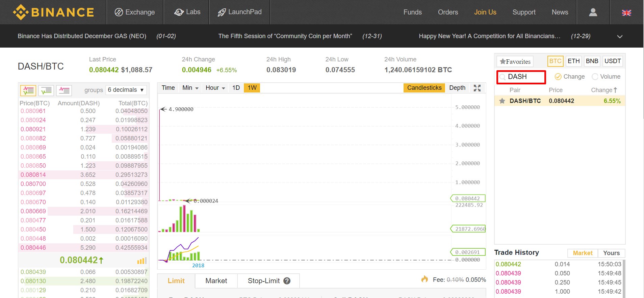Image resolution: width=644 pixels, height=298 pixels.
Task: Open the user account profile icon
Action: (x=593, y=12)
